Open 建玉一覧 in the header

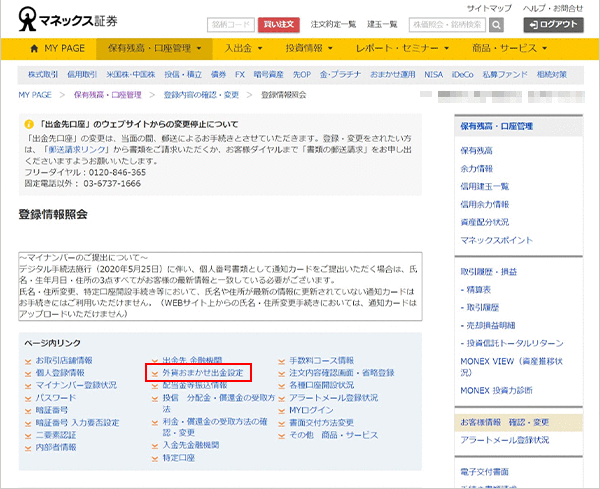(x=382, y=24)
